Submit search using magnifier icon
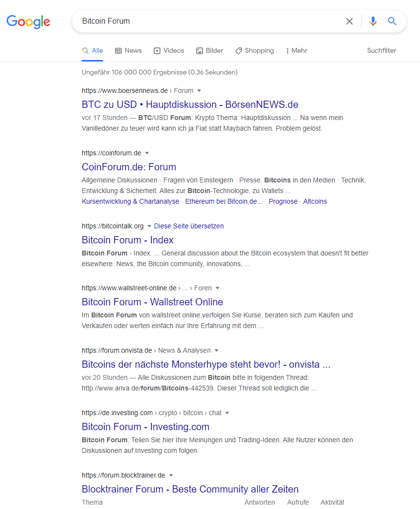This screenshot has width=420, height=509. pyautogui.click(x=392, y=21)
